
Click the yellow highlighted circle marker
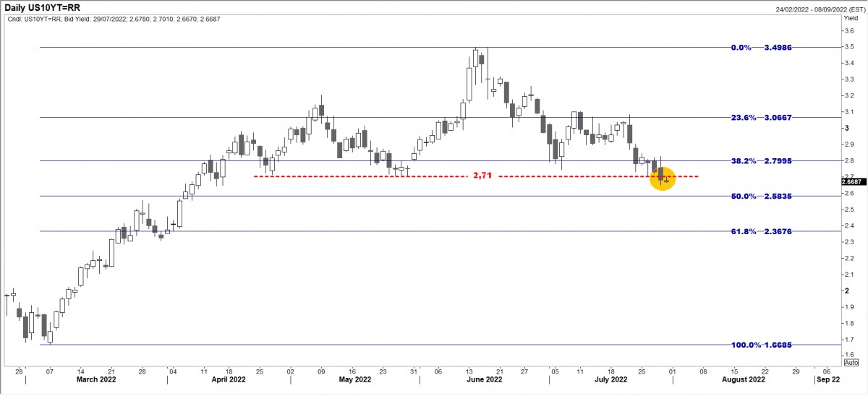pos(663,178)
